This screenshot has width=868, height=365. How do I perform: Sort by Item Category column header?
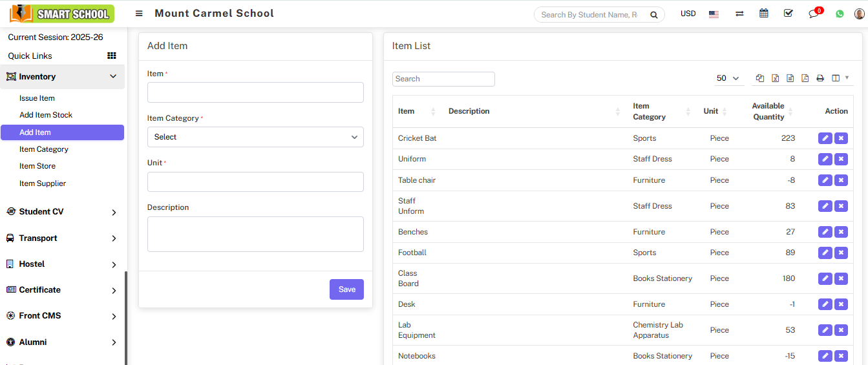(x=661, y=111)
